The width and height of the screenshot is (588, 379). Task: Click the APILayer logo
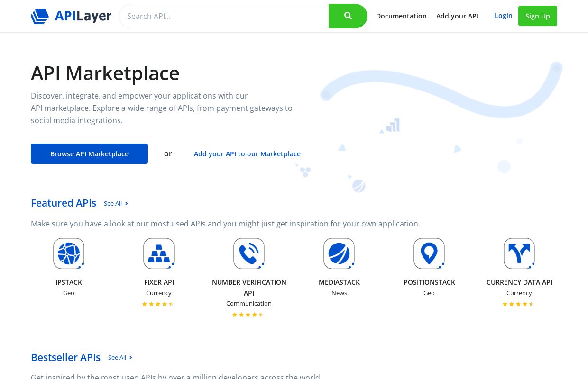coord(71,16)
